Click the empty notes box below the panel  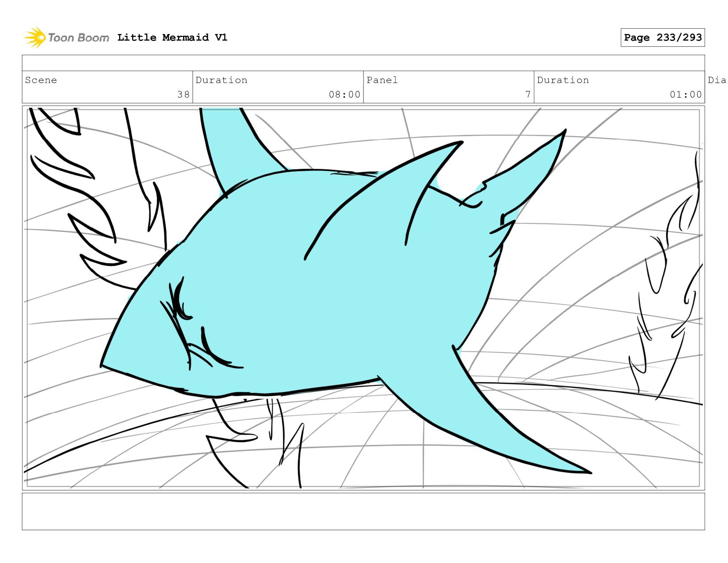coord(364,511)
